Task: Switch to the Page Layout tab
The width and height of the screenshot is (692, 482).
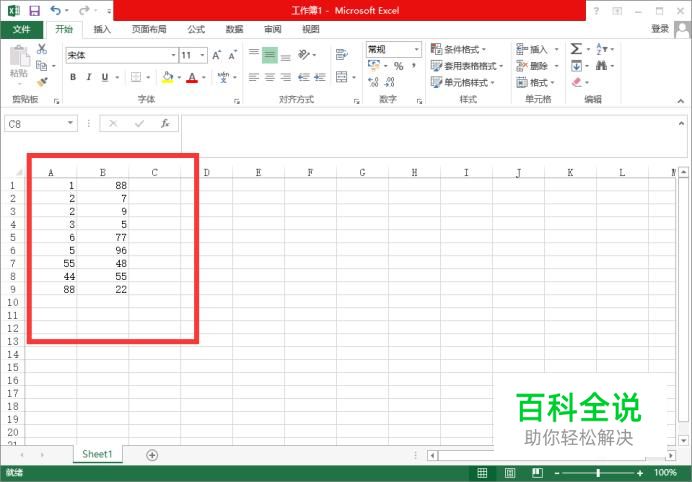Action: click(149, 30)
